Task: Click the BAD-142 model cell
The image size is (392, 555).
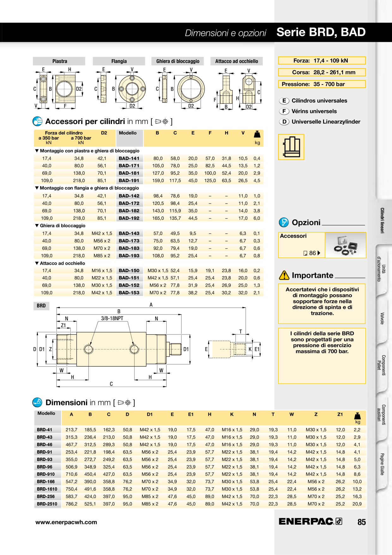Action: pos(129,196)
